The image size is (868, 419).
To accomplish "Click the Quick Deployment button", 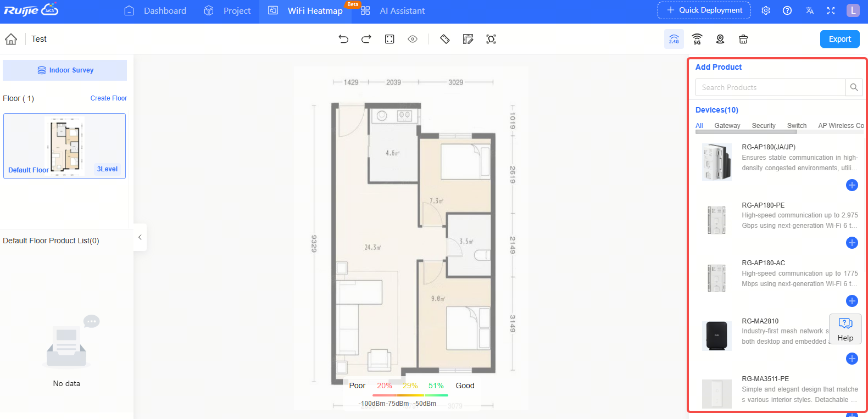I will (x=704, y=10).
